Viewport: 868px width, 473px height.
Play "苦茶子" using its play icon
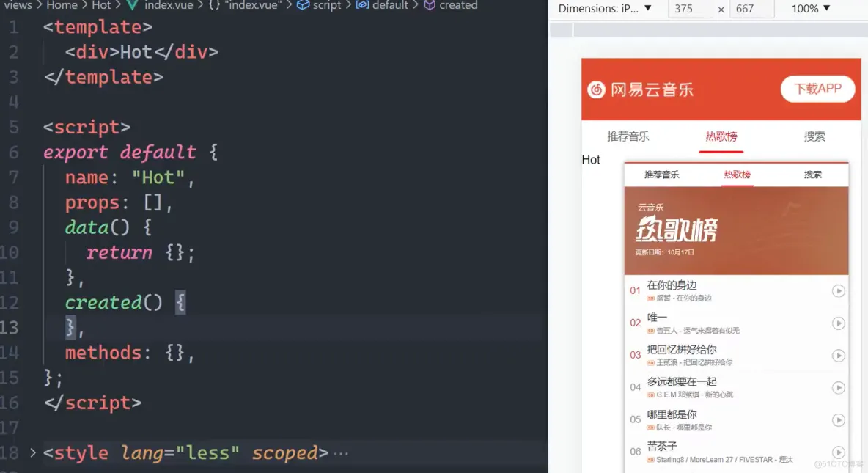point(839,452)
